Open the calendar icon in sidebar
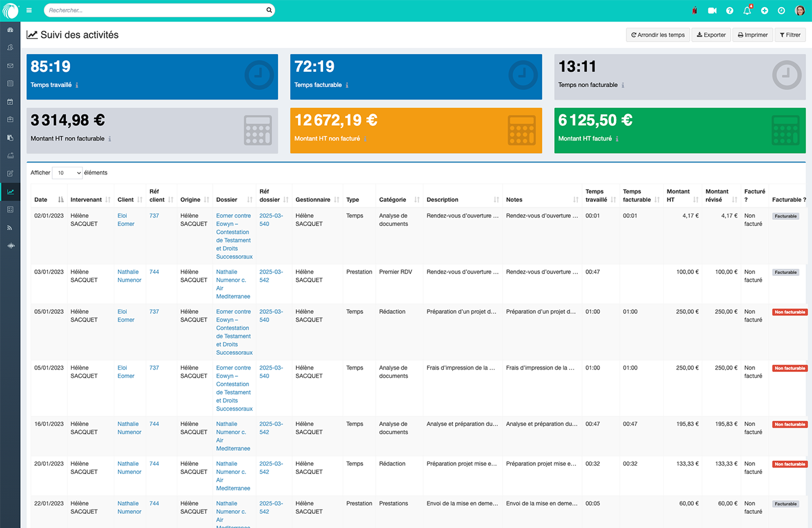 pyautogui.click(x=10, y=84)
